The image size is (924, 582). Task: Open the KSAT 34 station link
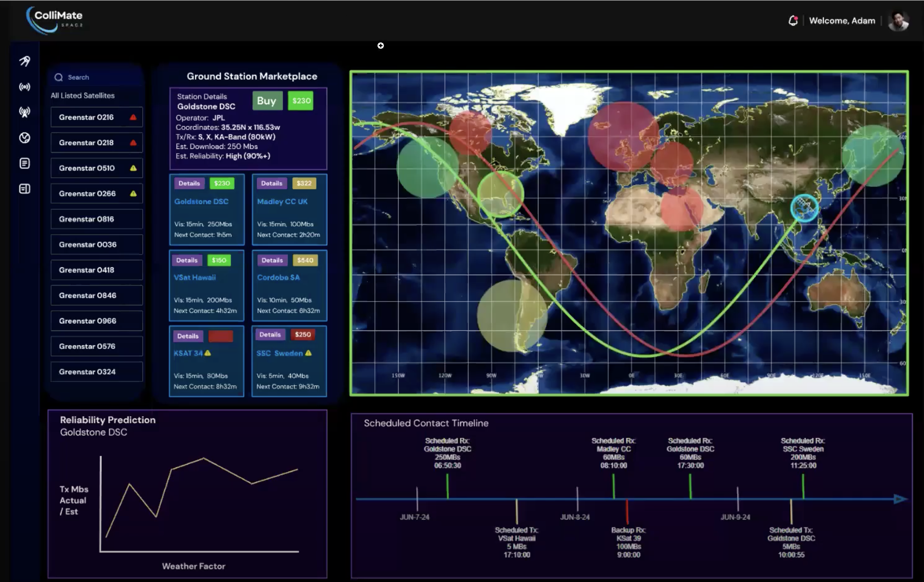point(188,353)
